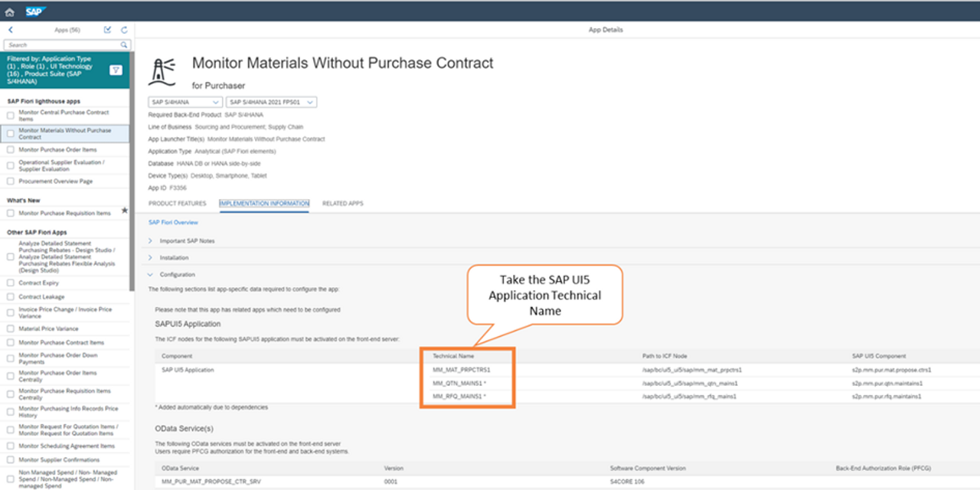The height and width of the screenshot is (490, 980).
Task: Tick Material Price Variance checkbox
Action: (10, 329)
